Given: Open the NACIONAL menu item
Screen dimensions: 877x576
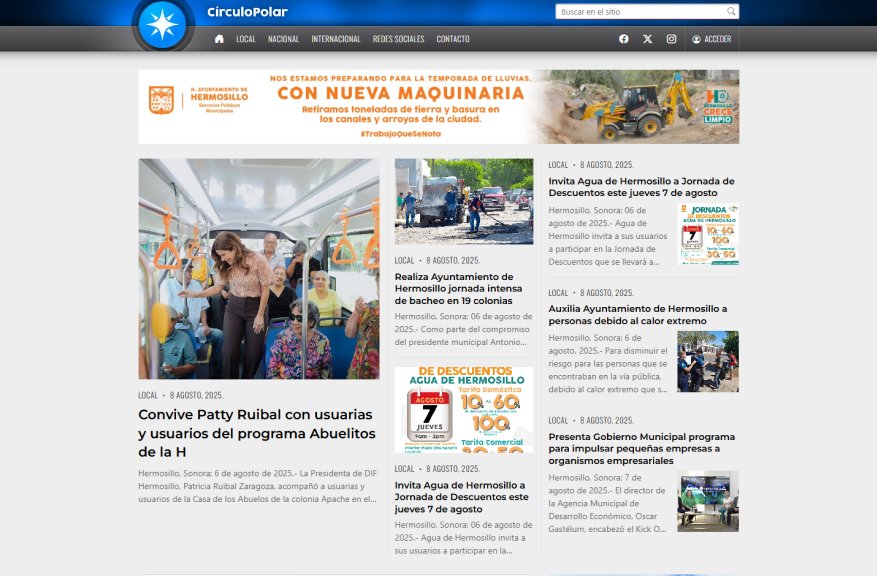Looking at the screenshot, I should [x=283, y=39].
